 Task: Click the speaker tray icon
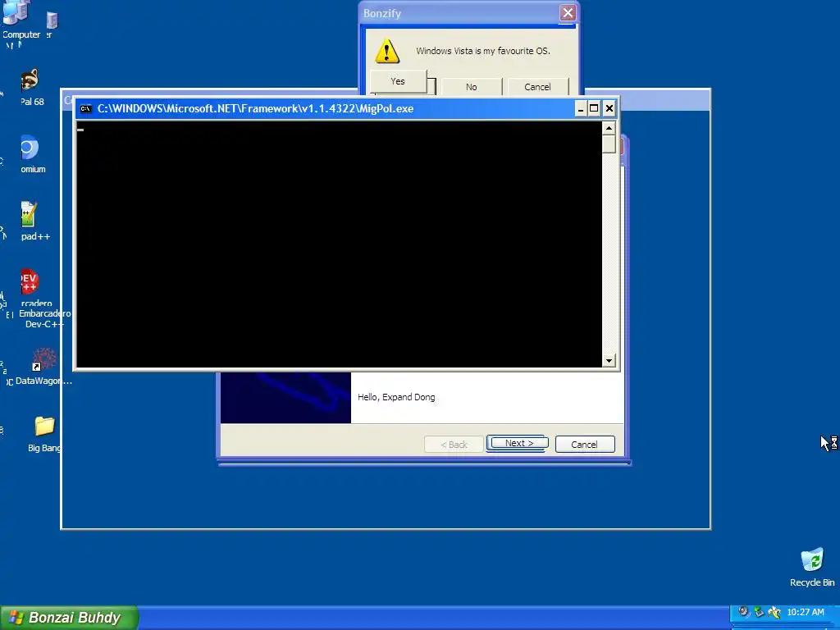pyautogui.click(x=743, y=612)
